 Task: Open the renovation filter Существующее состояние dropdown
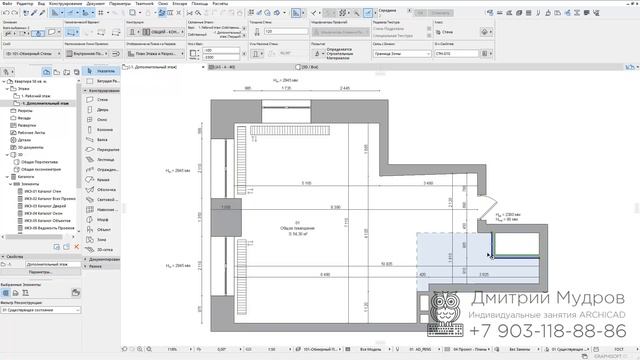(40, 310)
